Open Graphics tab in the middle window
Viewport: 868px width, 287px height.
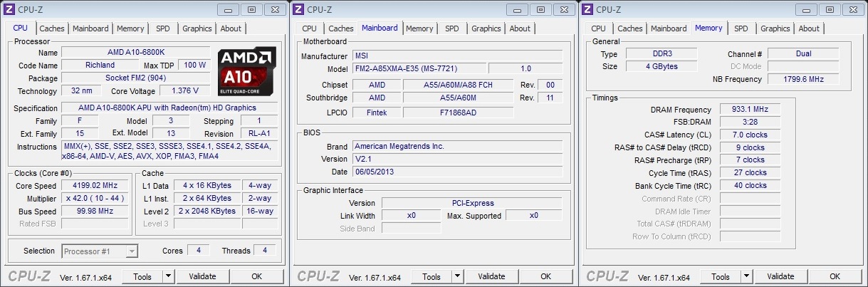(486, 28)
